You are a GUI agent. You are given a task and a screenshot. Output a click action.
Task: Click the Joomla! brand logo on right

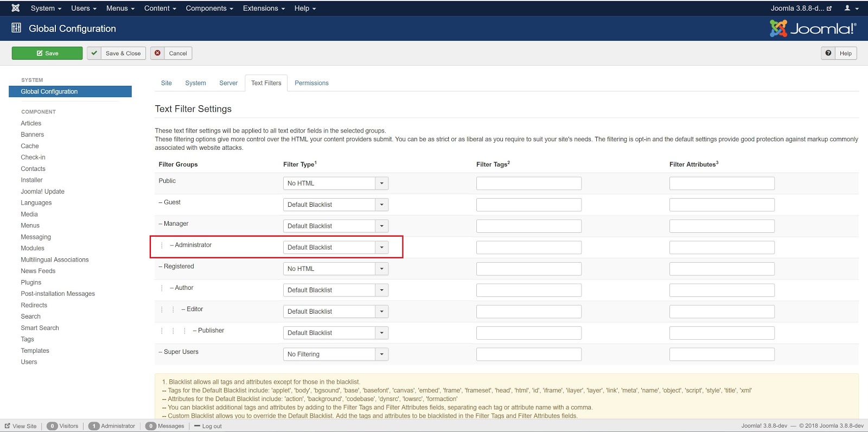click(x=813, y=28)
